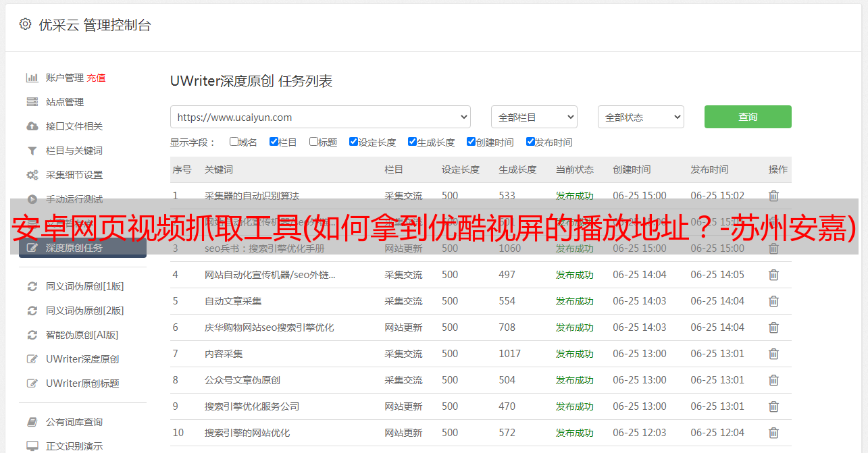Expand the 全部栏目 dropdown
The height and width of the screenshot is (453, 868).
534,117
